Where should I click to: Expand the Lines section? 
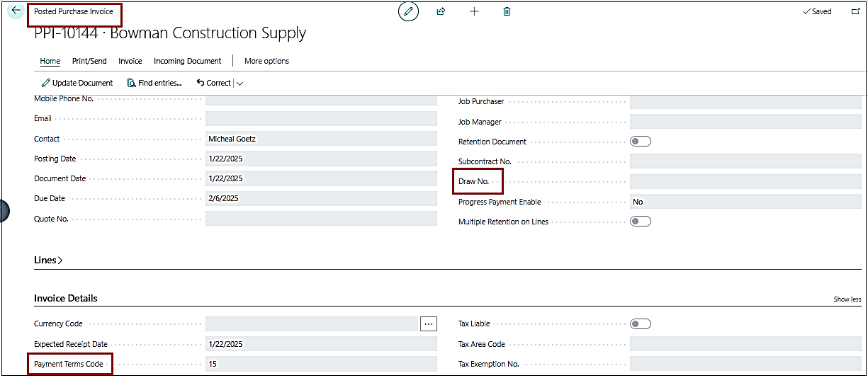48,260
